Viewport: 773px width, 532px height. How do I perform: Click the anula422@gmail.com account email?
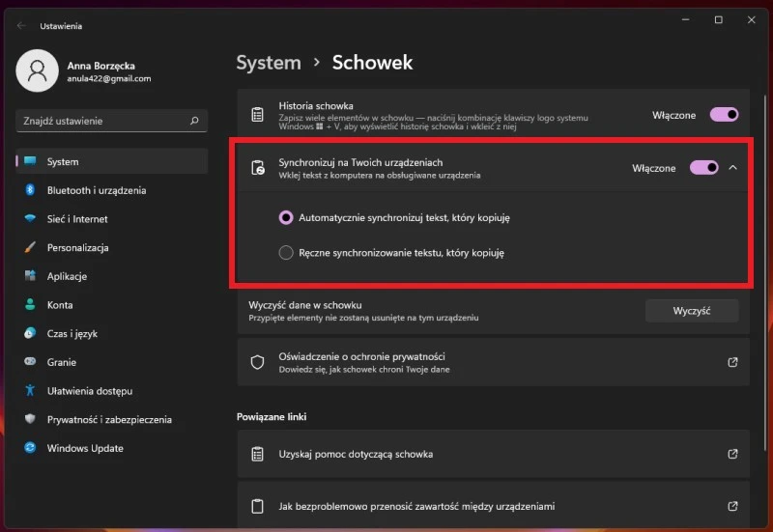[x=109, y=78]
